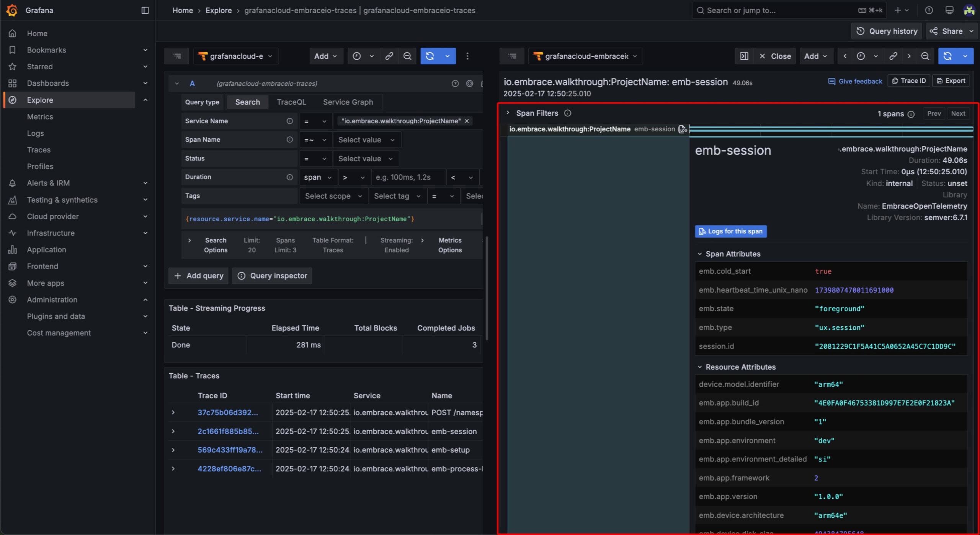Zoom out time range in left pane
Image resolution: width=980 pixels, height=535 pixels.
pyautogui.click(x=407, y=56)
